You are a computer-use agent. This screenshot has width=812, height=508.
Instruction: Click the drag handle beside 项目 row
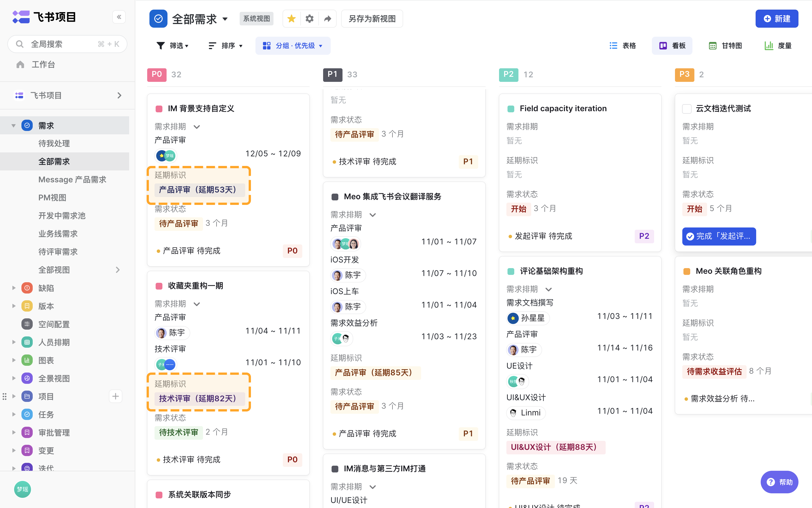pos(4,397)
